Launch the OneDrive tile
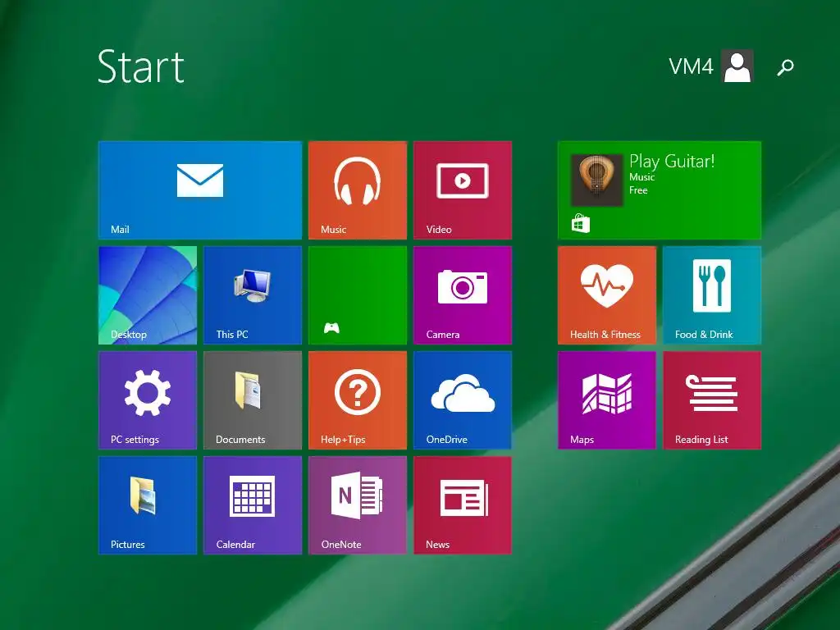 463,400
